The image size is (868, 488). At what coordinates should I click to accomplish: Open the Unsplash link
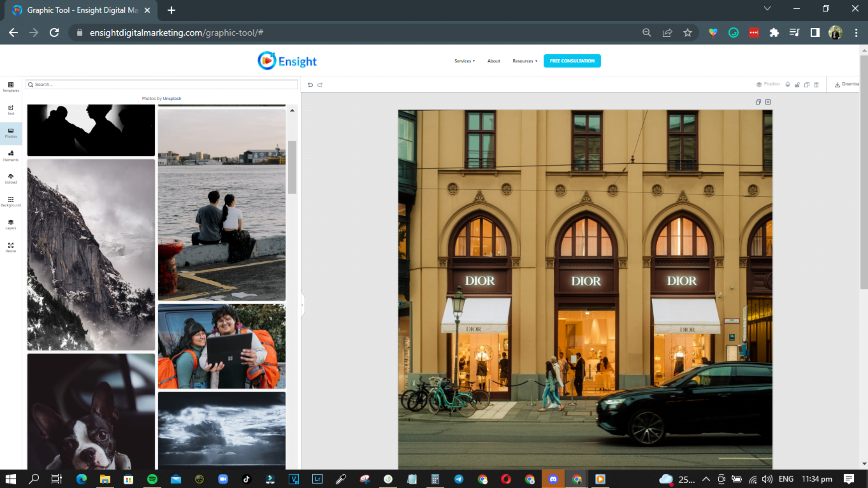point(172,98)
